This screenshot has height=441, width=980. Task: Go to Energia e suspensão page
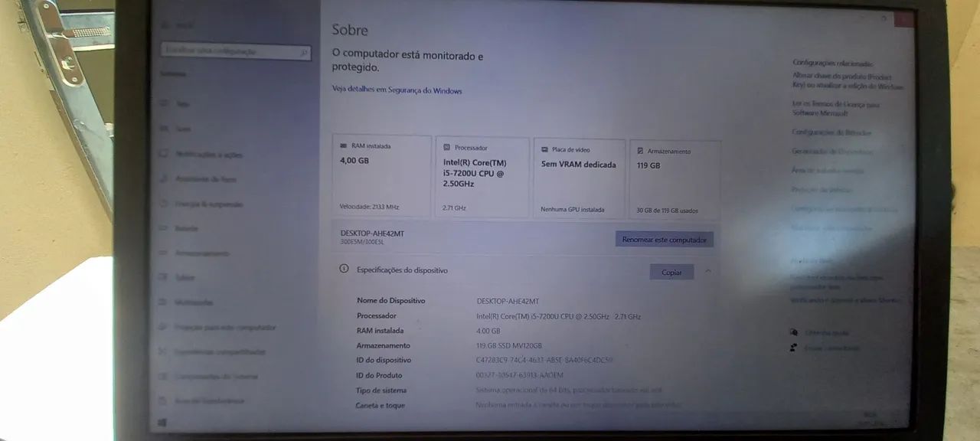(209, 204)
